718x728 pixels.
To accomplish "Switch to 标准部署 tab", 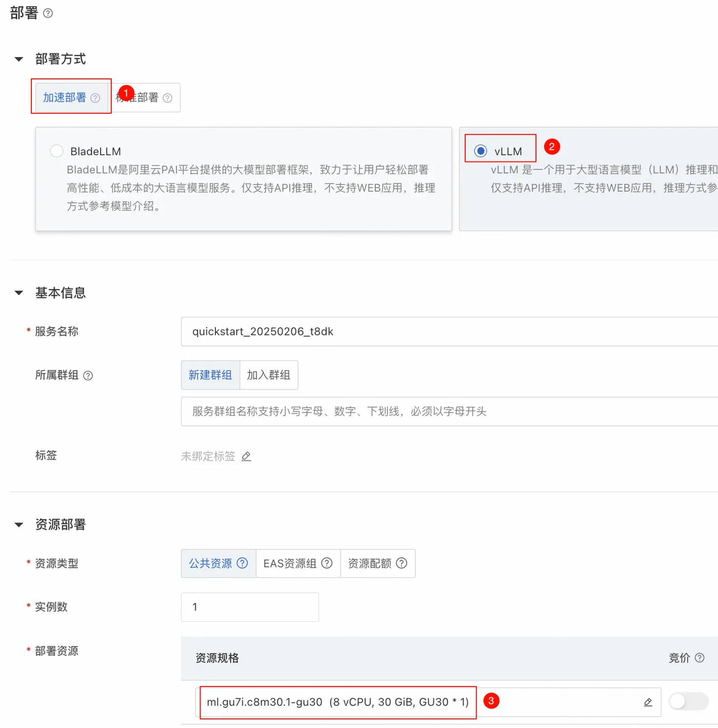I will 144,97.
